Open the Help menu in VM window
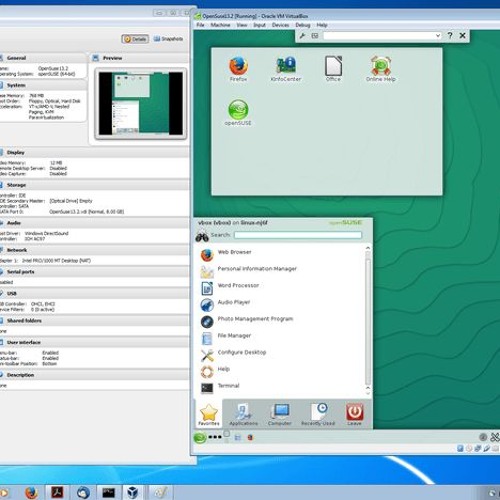 [322, 25]
